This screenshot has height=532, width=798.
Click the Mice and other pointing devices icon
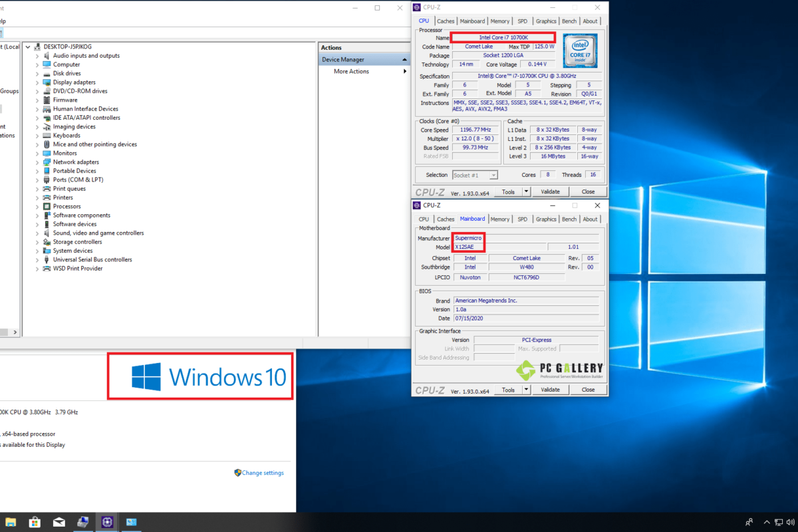point(47,144)
